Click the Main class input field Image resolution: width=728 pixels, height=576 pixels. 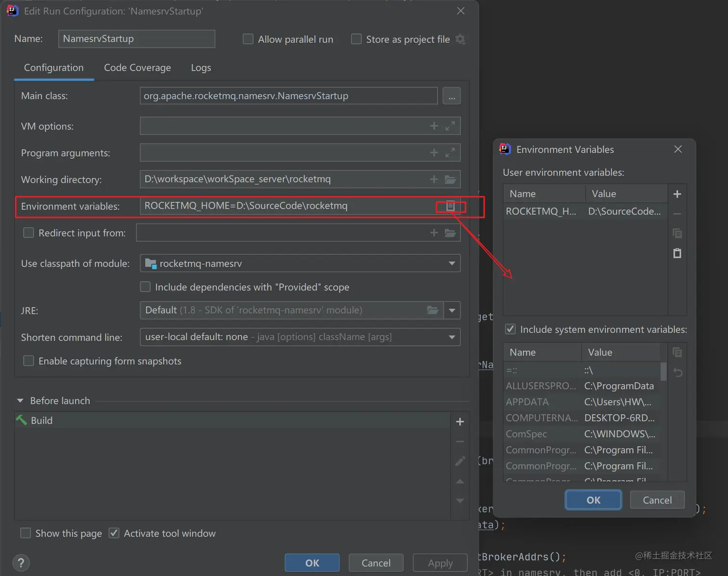click(289, 96)
